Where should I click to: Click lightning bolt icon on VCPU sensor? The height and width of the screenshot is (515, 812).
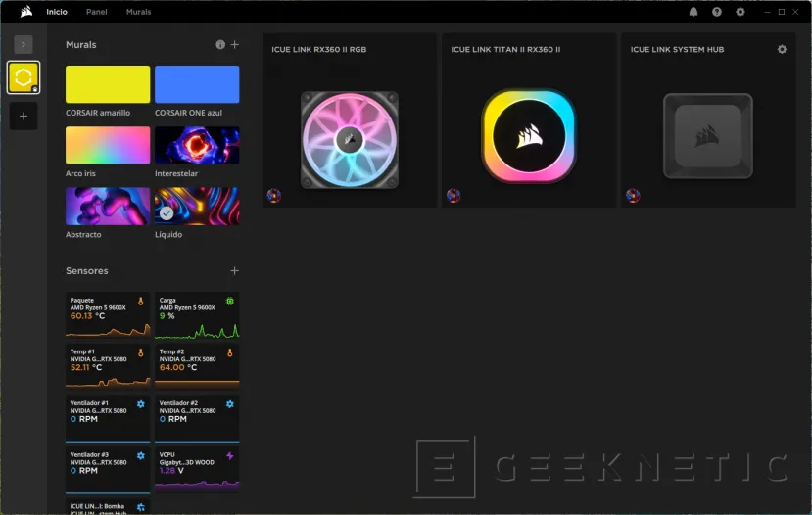[230, 455]
